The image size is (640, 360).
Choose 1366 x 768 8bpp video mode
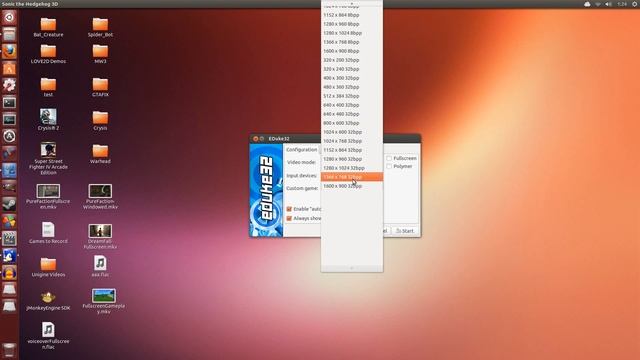(x=352, y=42)
